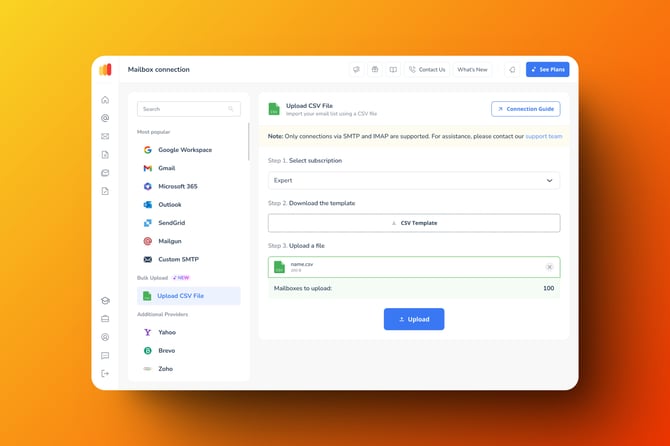Click the notification bell icon
Viewport: 670px width, 446px height.
tap(512, 70)
